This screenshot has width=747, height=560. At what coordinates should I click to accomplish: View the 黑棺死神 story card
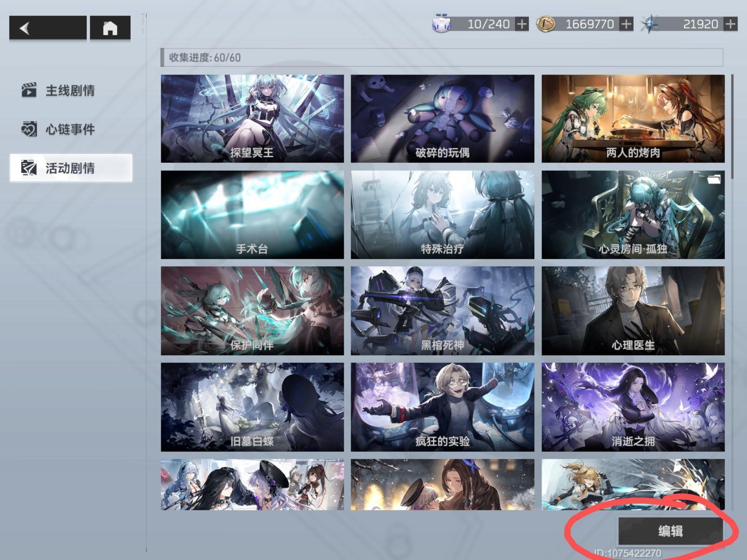pos(442,311)
